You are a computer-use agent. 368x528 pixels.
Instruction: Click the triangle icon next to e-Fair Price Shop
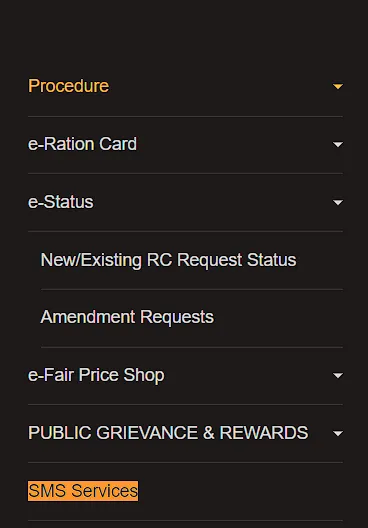[338, 375]
